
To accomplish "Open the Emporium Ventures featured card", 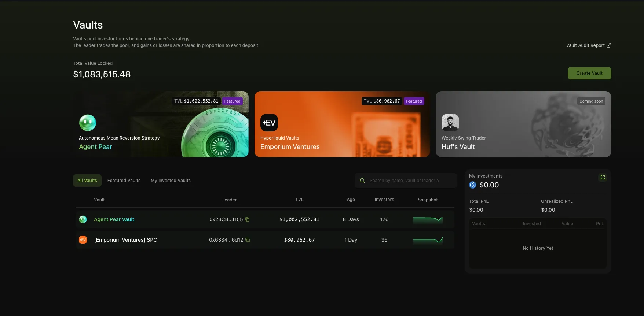I will click(x=342, y=124).
